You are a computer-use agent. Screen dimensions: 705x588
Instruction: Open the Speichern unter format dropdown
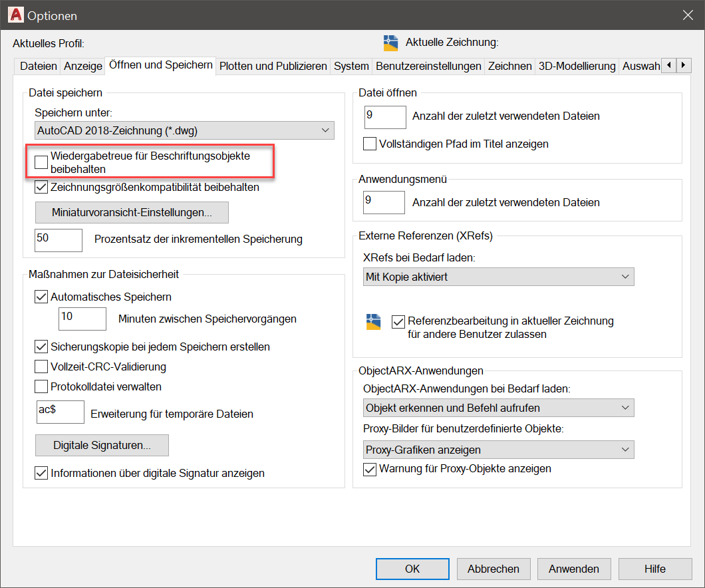(x=184, y=131)
